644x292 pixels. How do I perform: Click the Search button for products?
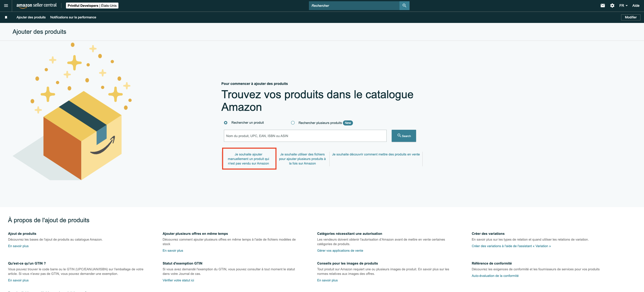[x=404, y=136]
